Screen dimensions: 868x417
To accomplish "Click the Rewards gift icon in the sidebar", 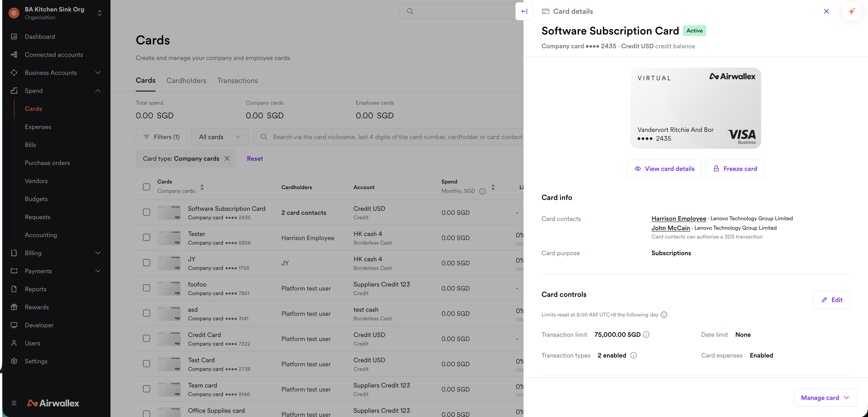I will pos(14,307).
